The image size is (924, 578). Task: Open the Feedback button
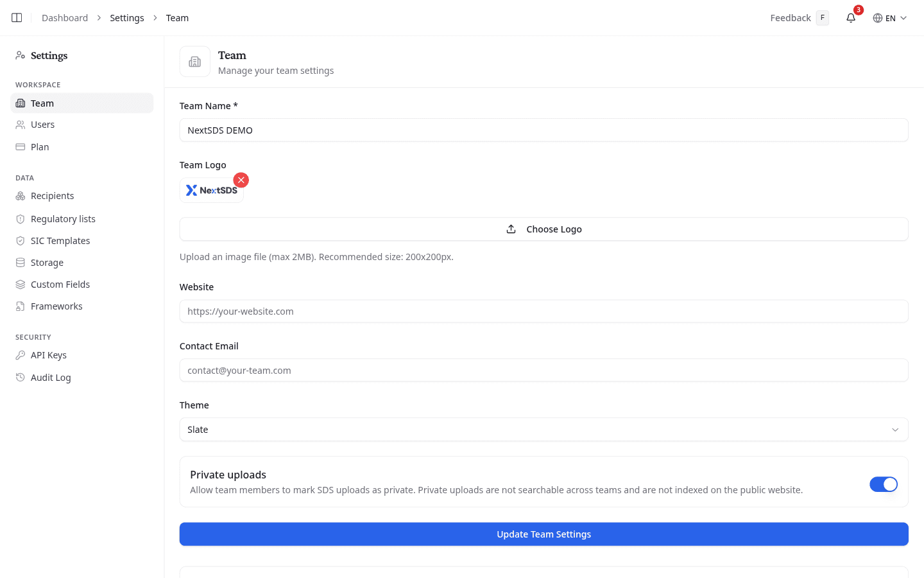(x=800, y=18)
